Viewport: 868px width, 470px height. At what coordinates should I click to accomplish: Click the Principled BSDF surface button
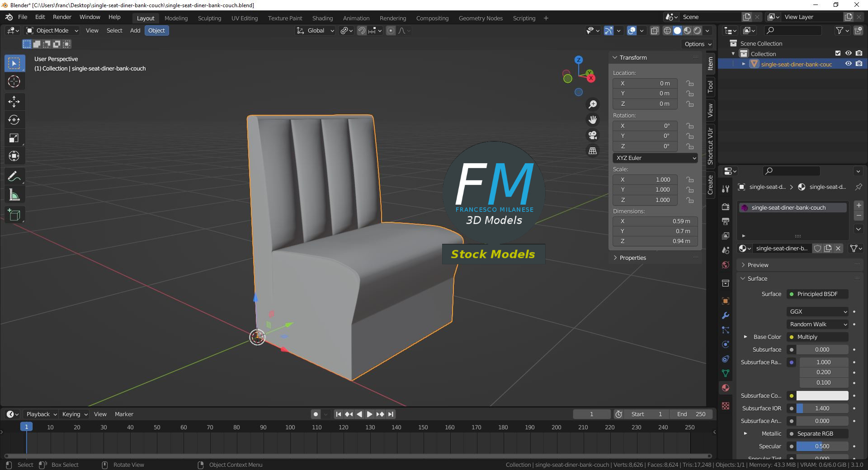point(818,294)
